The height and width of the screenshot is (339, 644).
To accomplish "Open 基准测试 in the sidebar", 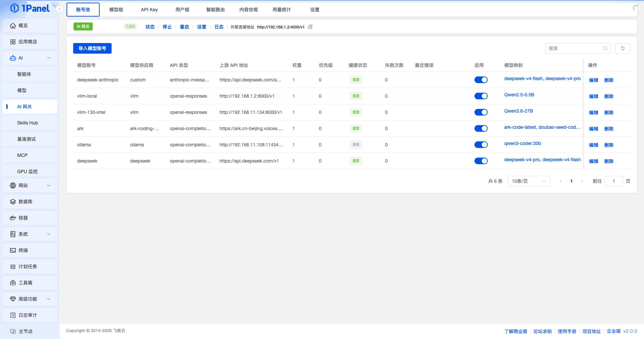I will point(30,139).
